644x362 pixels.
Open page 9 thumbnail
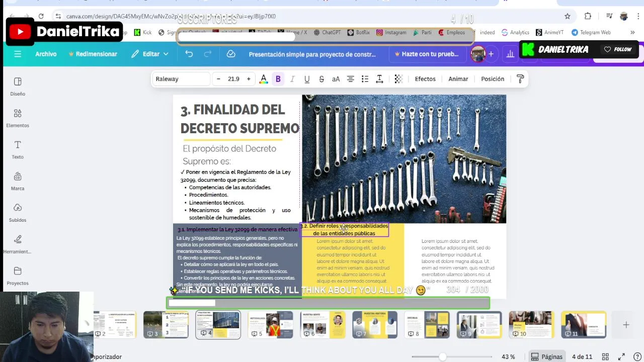click(x=479, y=325)
